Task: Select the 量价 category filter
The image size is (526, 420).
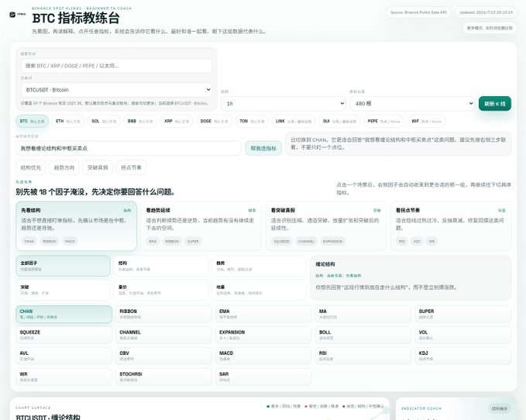Action: (x=160, y=290)
